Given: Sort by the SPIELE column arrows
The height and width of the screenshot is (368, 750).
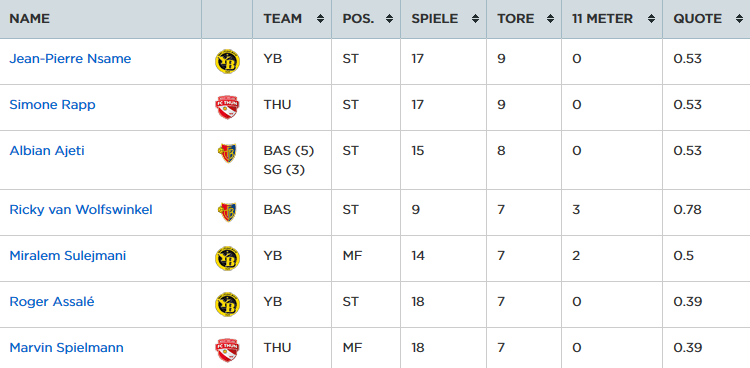Looking at the screenshot, I should coord(475,19).
